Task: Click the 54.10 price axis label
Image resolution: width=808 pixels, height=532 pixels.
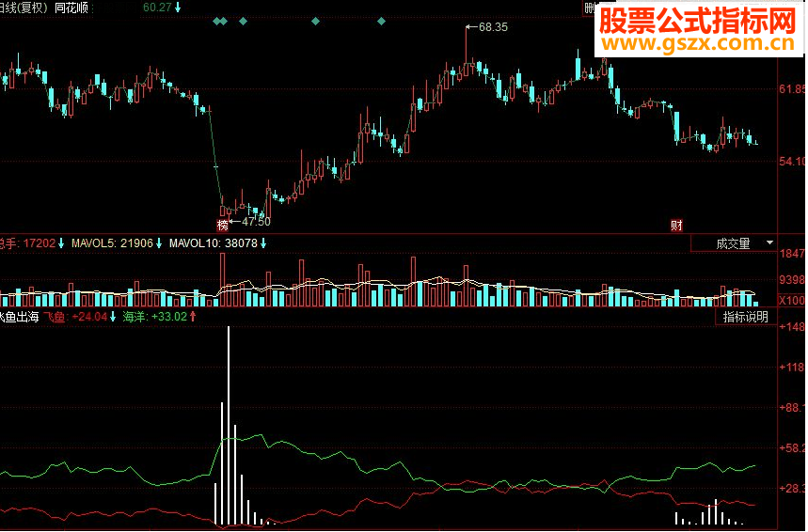Action: coord(791,162)
